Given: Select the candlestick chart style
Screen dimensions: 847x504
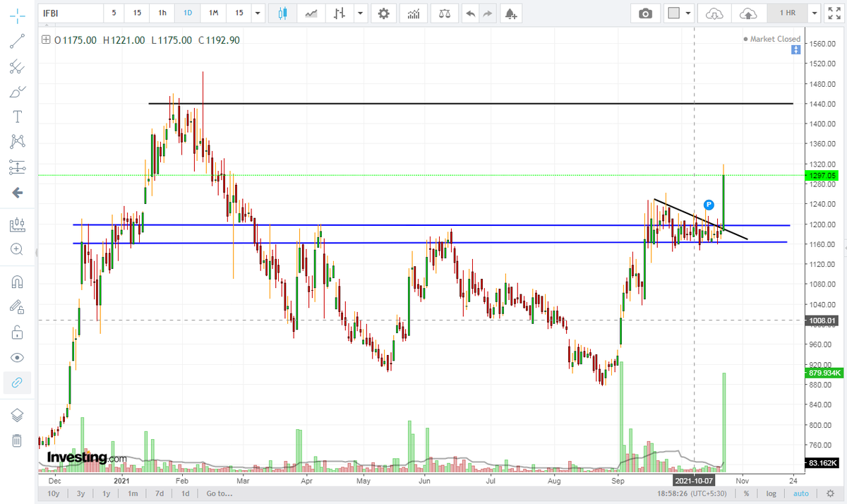Looking at the screenshot, I should [282, 13].
